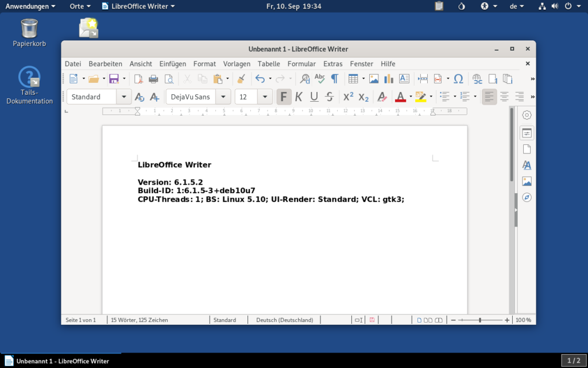The width and height of the screenshot is (588, 368).
Task: Activate the Clone Formatting paintbrush
Action: tap(242, 78)
